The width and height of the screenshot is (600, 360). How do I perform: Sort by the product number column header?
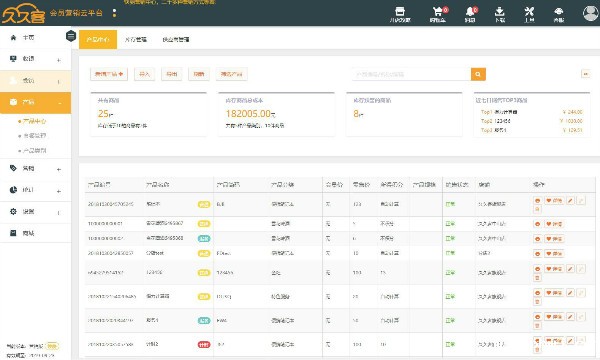(x=99, y=184)
